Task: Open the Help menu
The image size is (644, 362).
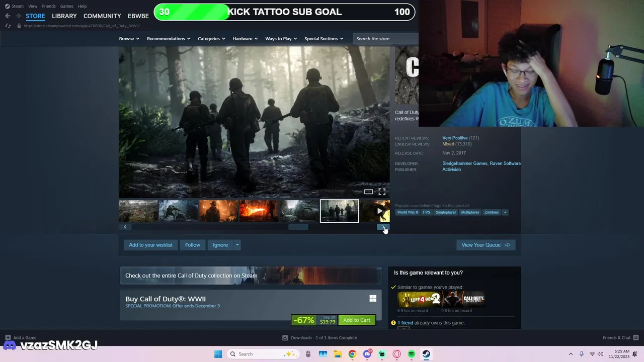Action: point(82,6)
